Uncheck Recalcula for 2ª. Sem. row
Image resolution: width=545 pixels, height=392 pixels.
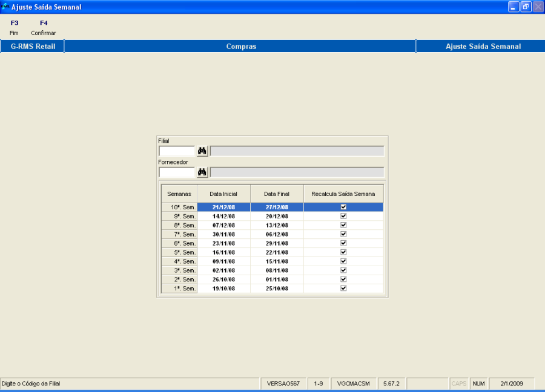coord(343,279)
